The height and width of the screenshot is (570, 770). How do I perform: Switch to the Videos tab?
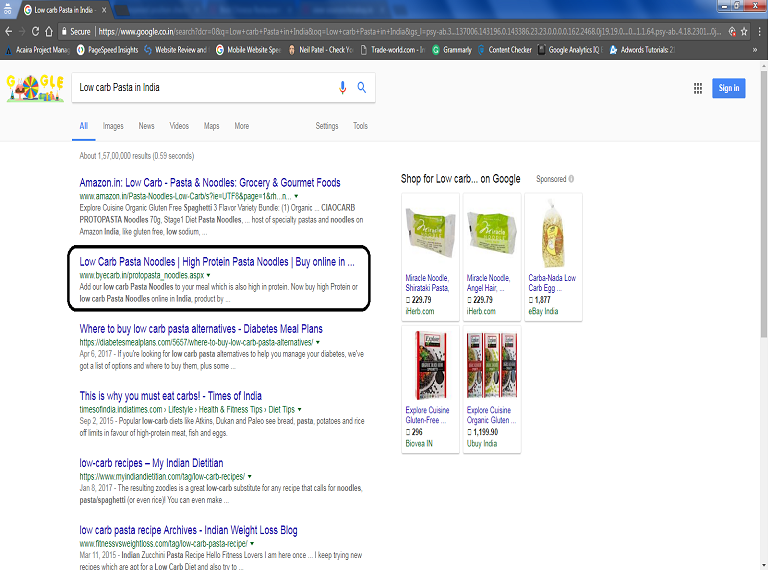point(179,126)
